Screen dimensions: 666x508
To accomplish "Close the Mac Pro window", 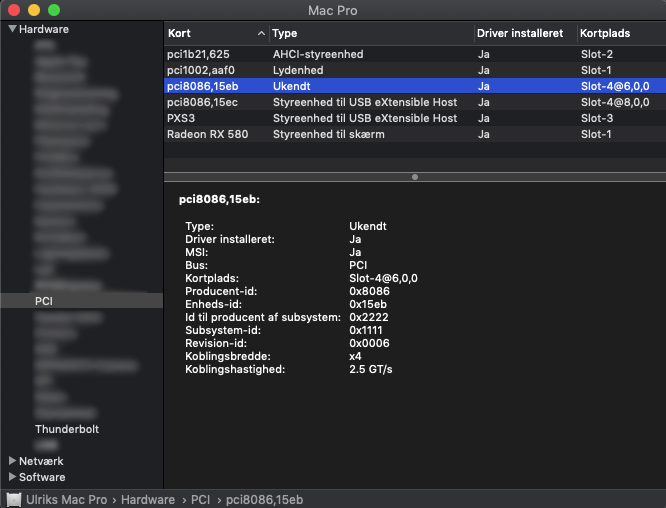I will tap(14, 10).
